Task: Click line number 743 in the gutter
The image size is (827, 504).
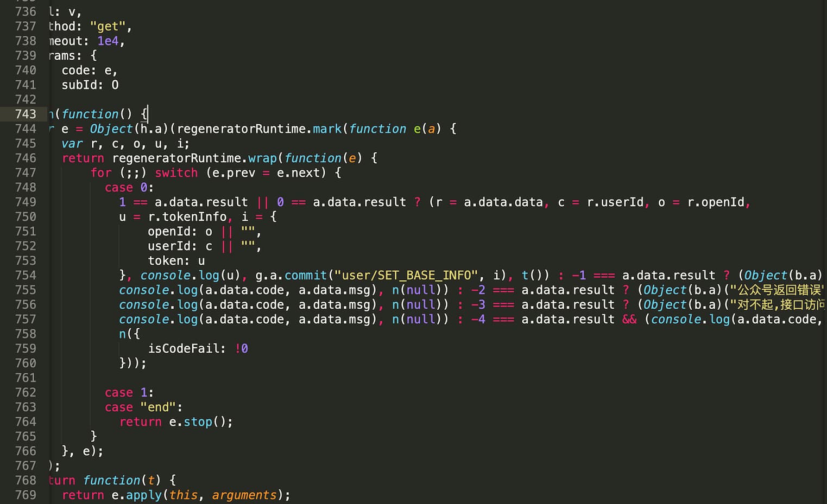Action: click(x=26, y=114)
